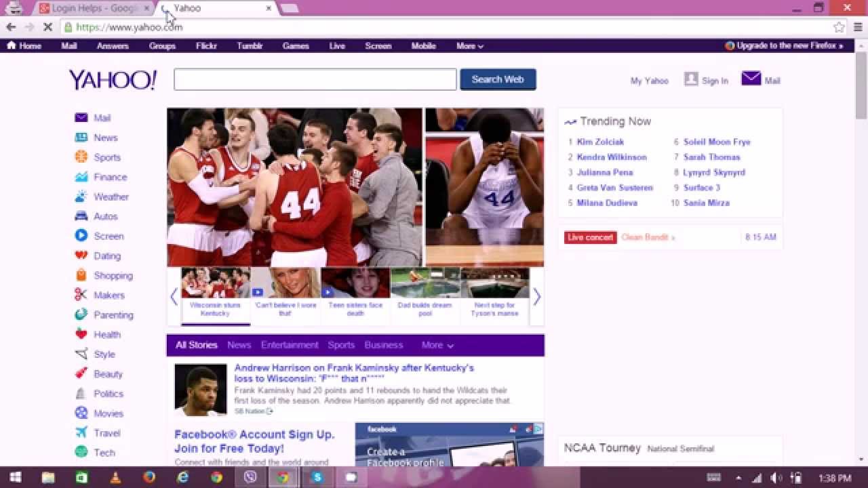Launch Internet Explorer from the taskbar
Viewport: 868px width, 488px height.
click(183, 477)
